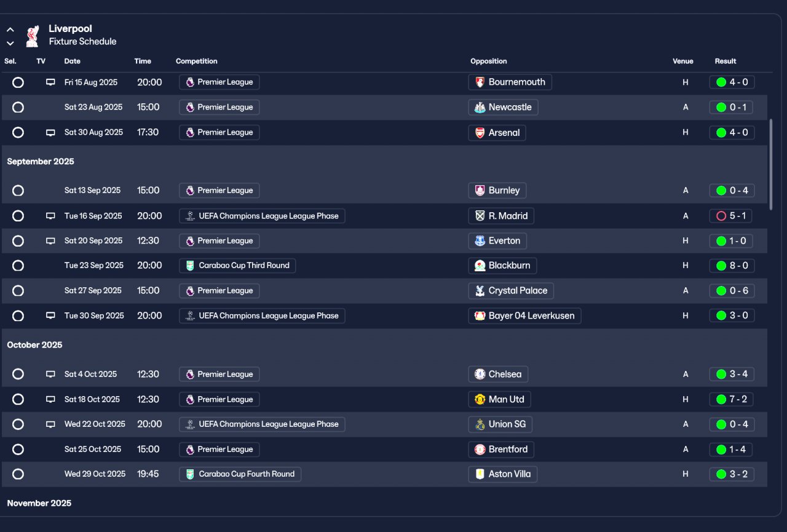
Task: Click the Man Utd club badge
Action: pos(480,400)
